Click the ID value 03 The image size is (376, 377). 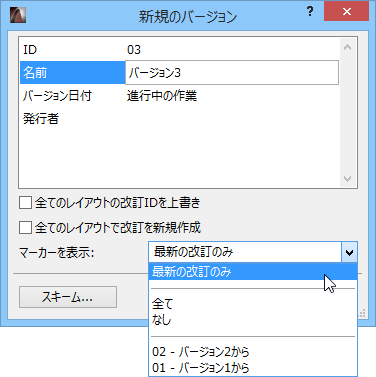point(134,50)
